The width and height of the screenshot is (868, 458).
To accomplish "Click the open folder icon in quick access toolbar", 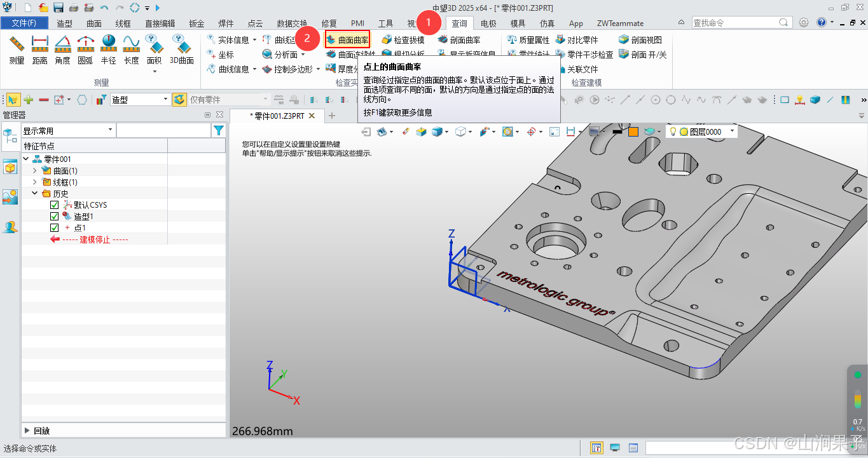I will click(x=43, y=8).
